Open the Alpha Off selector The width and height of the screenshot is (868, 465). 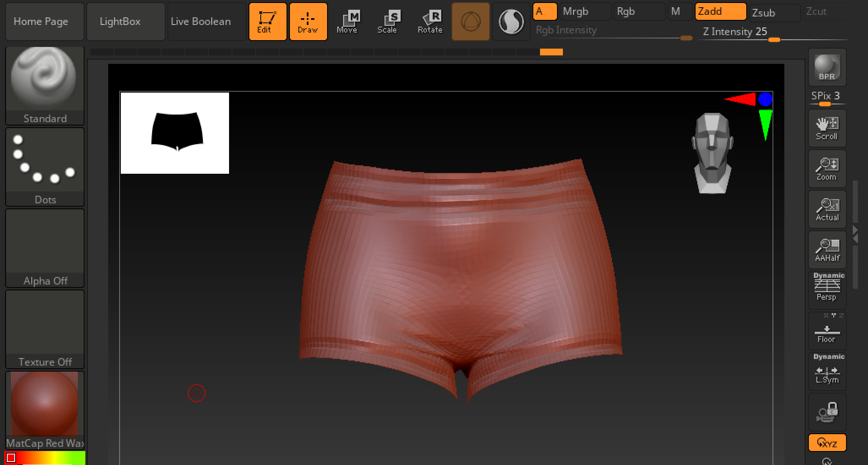[x=45, y=248]
